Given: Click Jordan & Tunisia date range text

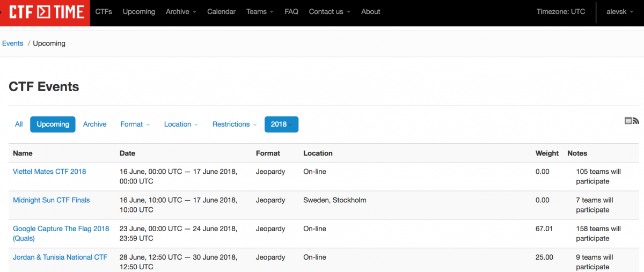Looking at the screenshot, I should [179, 262].
